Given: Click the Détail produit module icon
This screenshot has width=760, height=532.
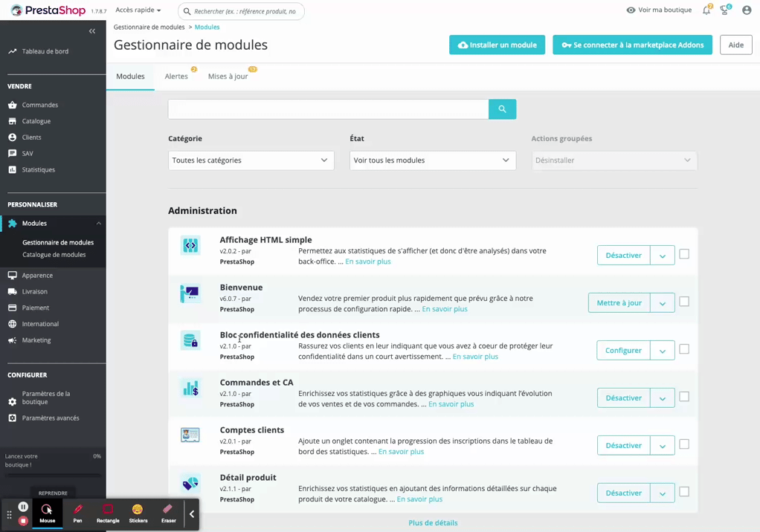Looking at the screenshot, I should 190,483.
